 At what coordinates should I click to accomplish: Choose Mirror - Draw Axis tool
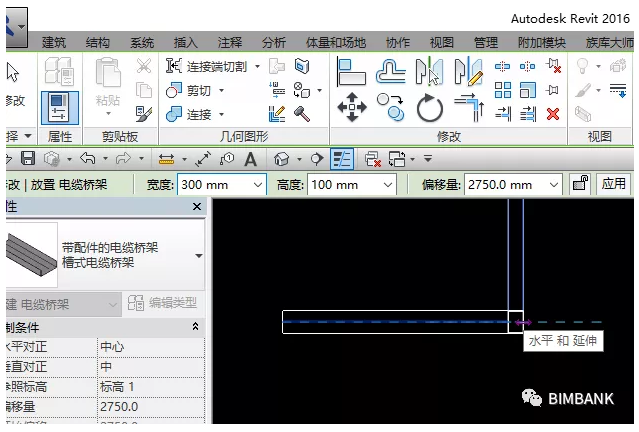point(469,72)
